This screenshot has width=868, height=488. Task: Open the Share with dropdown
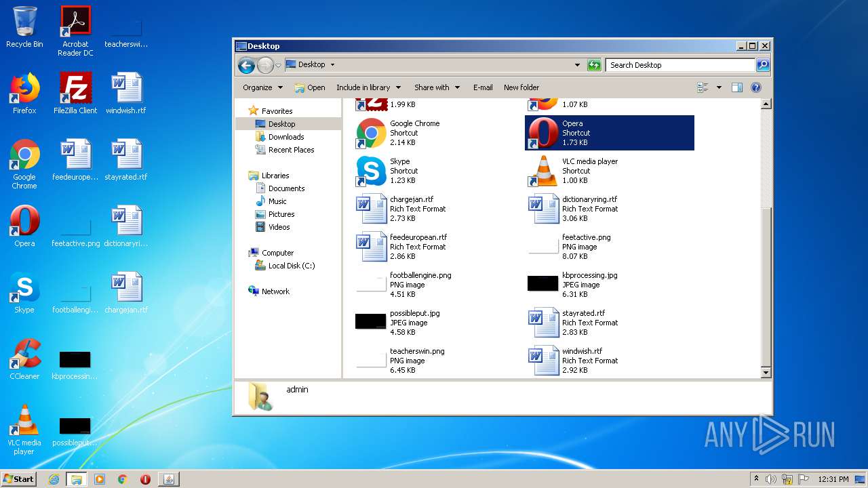click(437, 87)
